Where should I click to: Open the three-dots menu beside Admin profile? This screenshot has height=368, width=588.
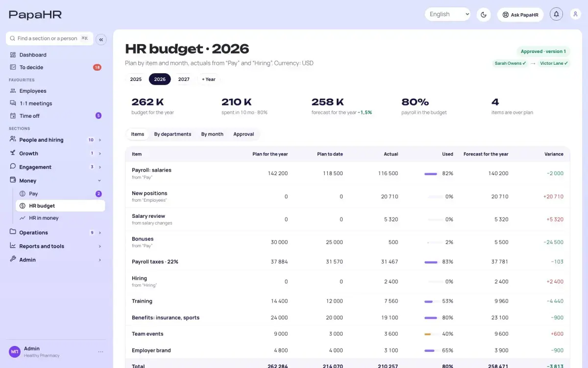(100, 352)
